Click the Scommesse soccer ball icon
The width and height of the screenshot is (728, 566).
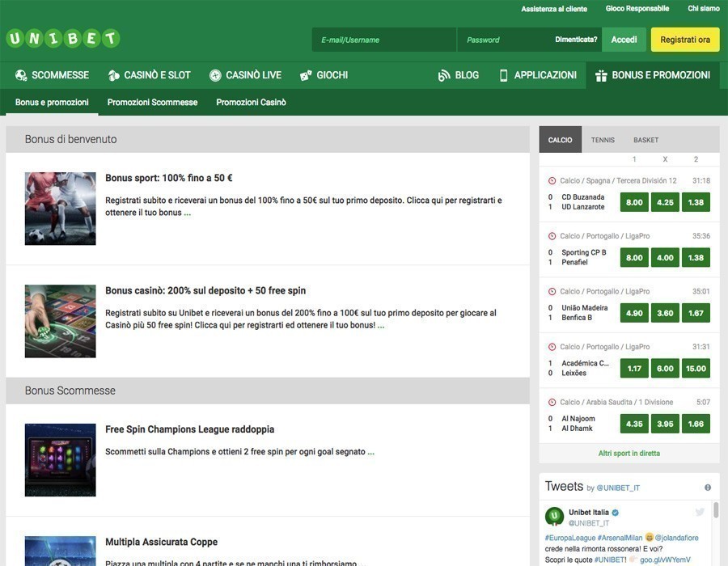21,75
